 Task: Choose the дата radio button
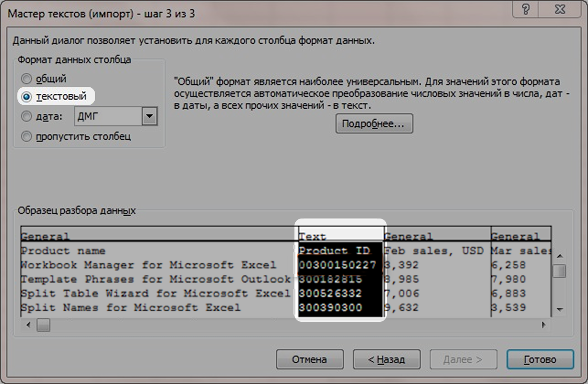coord(27,117)
